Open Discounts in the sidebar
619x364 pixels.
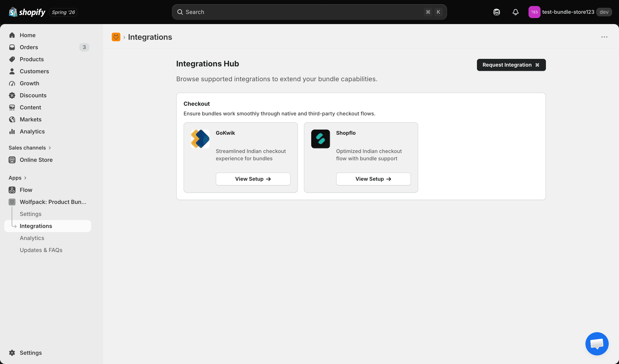coord(48,95)
